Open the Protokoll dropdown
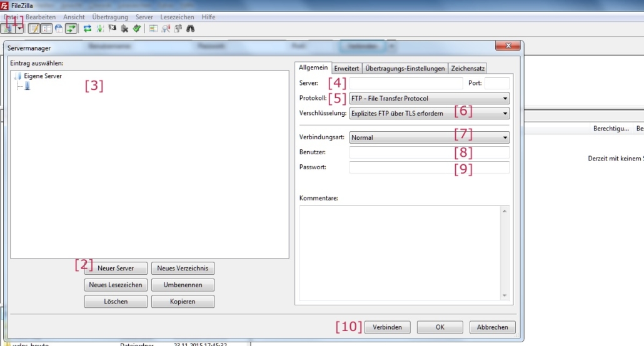The height and width of the screenshot is (346, 644). (429, 99)
